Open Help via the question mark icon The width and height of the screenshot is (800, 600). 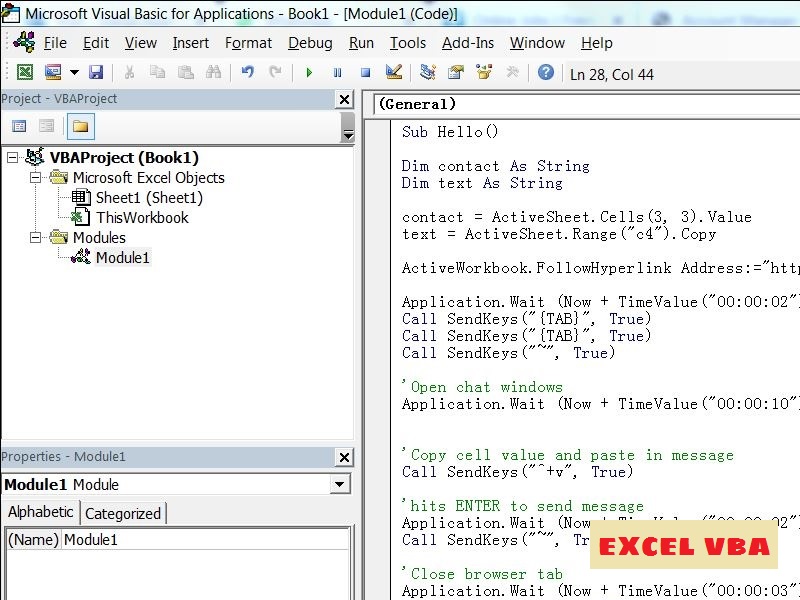pyautogui.click(x=545, y=72)
